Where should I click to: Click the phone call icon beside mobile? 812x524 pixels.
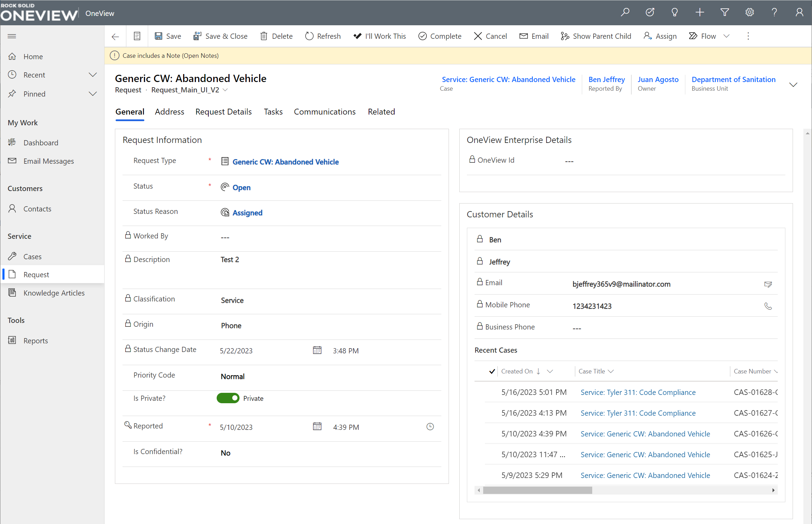click(x=768, y=306)
